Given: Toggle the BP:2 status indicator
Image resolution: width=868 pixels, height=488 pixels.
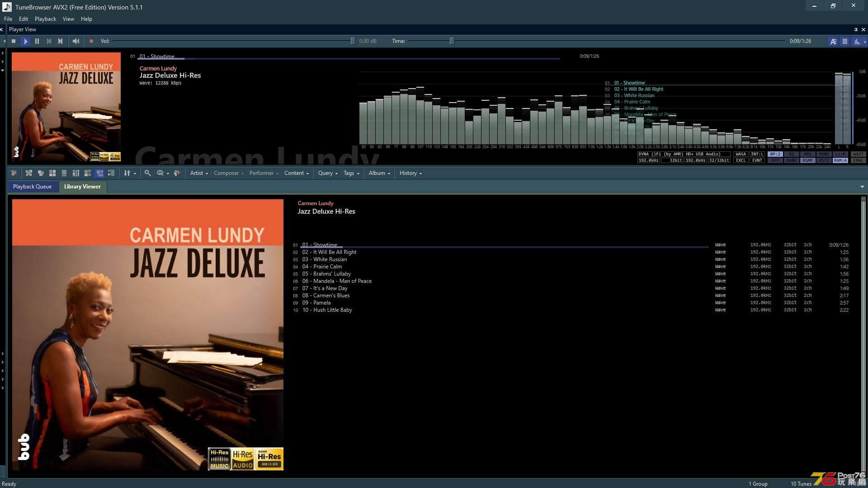Looking at the screenshot, I should point(775,154).
